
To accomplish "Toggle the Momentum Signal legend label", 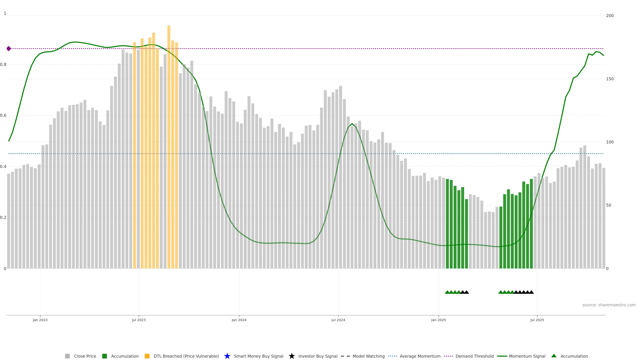I will click(527, 356).
